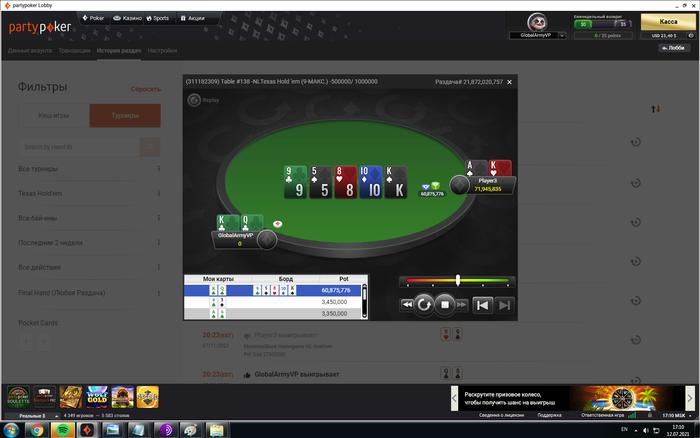Select the Турниры filter tab

125,116
